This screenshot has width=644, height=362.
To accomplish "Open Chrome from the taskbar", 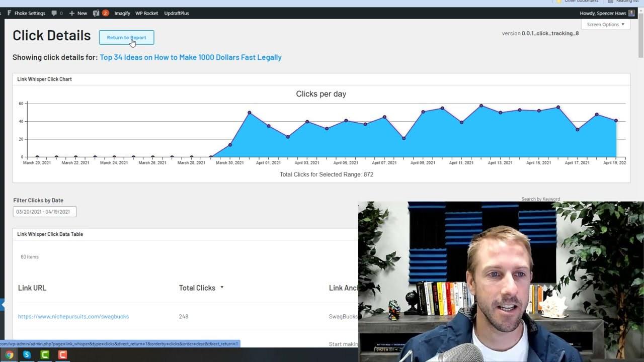I will (9, 355).
